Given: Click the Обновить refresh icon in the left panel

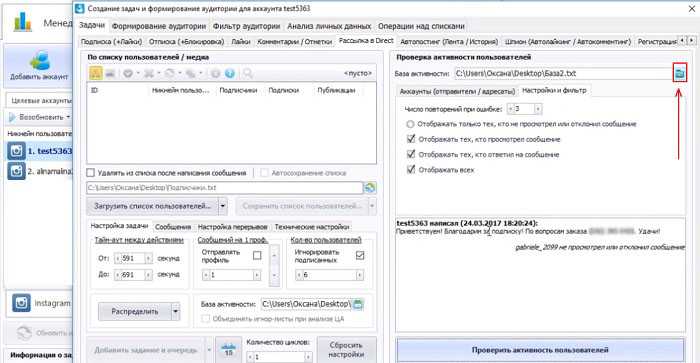Looking at the screenshot, I should 25,333.
